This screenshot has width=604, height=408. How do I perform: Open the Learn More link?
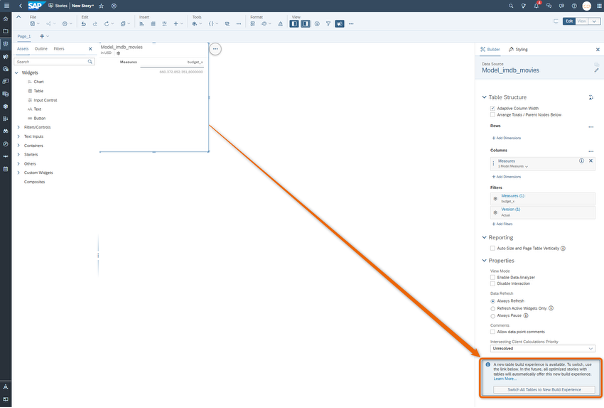click(x=505, y=379)
